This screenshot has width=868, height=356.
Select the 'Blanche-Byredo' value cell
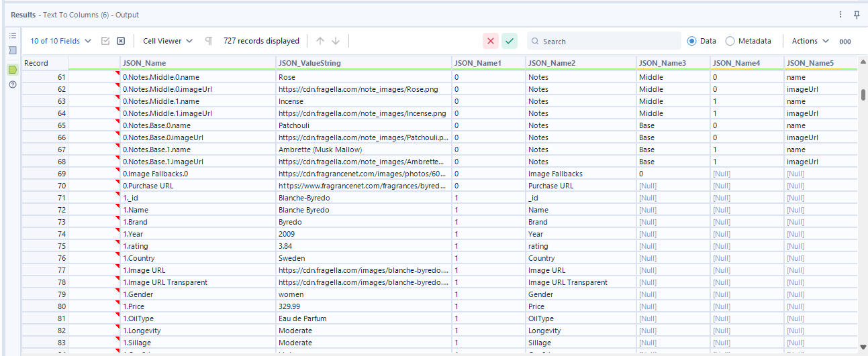point(364,198)
